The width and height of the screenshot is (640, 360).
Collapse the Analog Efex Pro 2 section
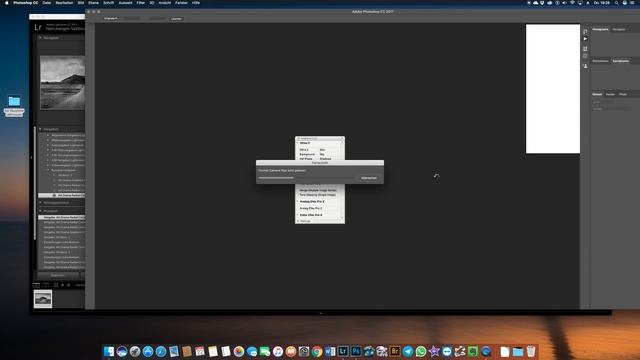(298, 202)
